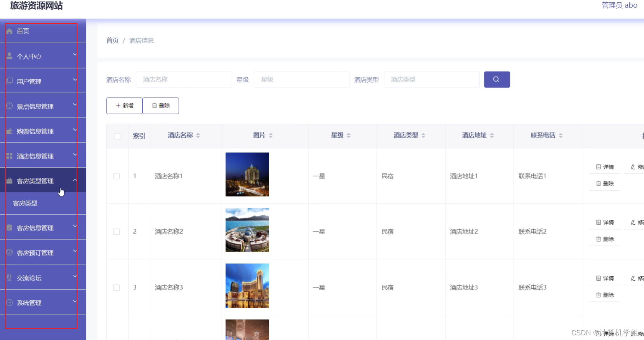Click the 酒店地址2 cell text
The width and height of the screenshot is (644, 340).
[x=464, y=232]
